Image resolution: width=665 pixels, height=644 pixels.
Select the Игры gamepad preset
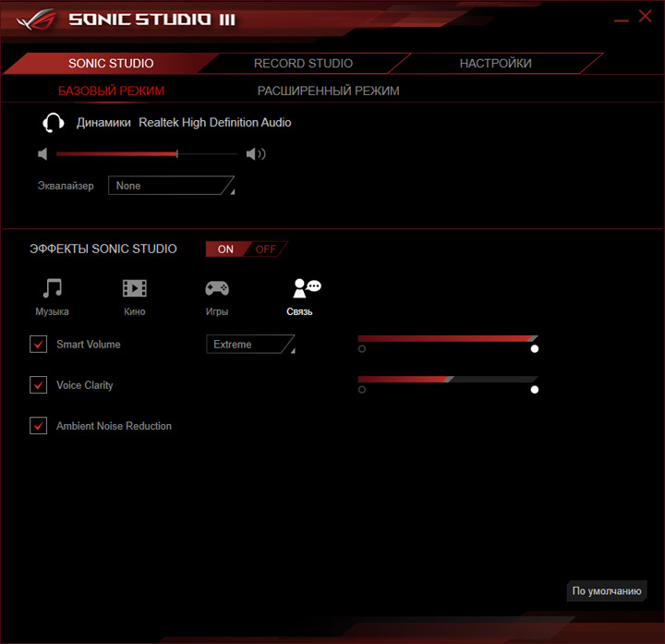217,298
